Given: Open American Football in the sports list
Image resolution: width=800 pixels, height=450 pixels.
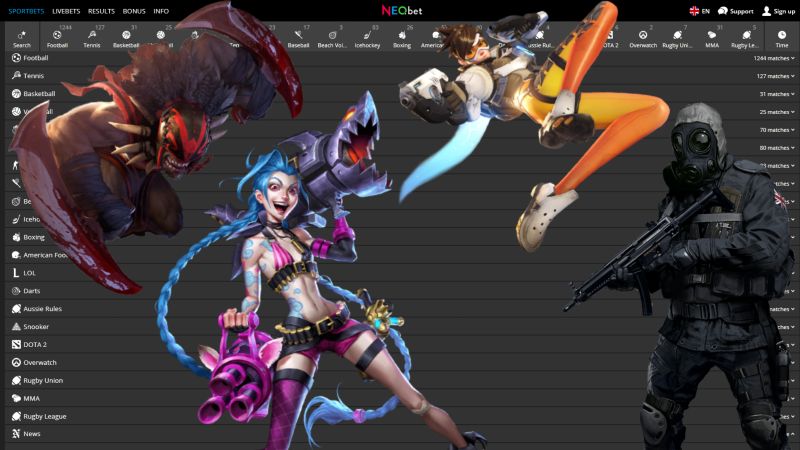Looking at the screenshot, I should [40, 255].
